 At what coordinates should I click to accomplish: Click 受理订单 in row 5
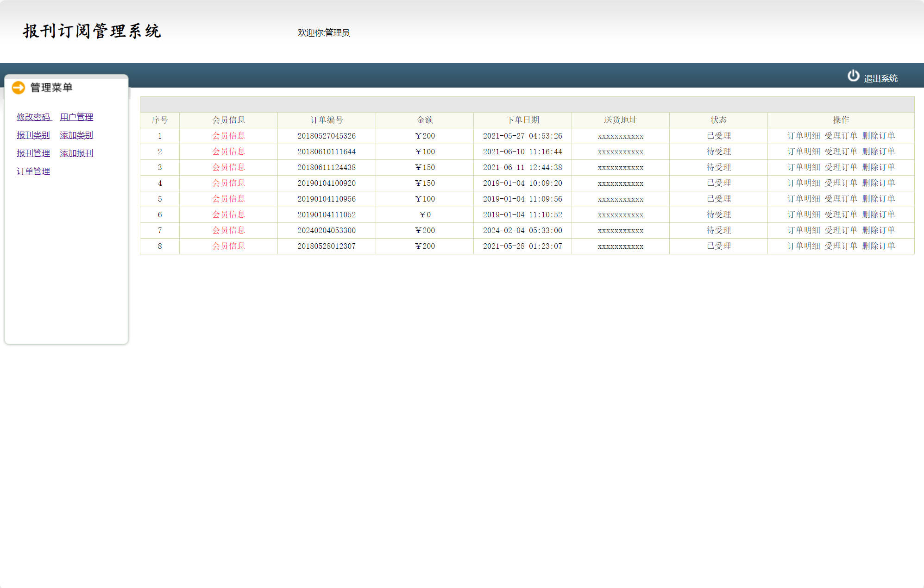pyautogui.click(x=841, y=199)
